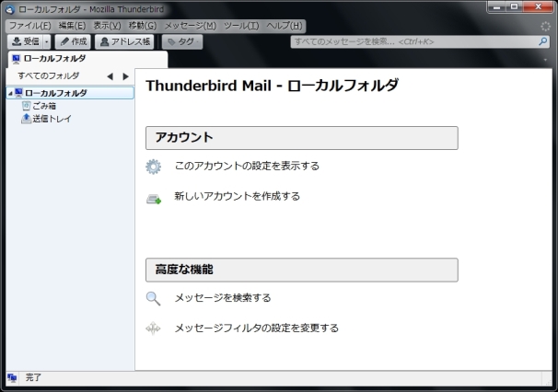Maximize the Thunderbird window
558x392 pixels.
tap(515, 6)
